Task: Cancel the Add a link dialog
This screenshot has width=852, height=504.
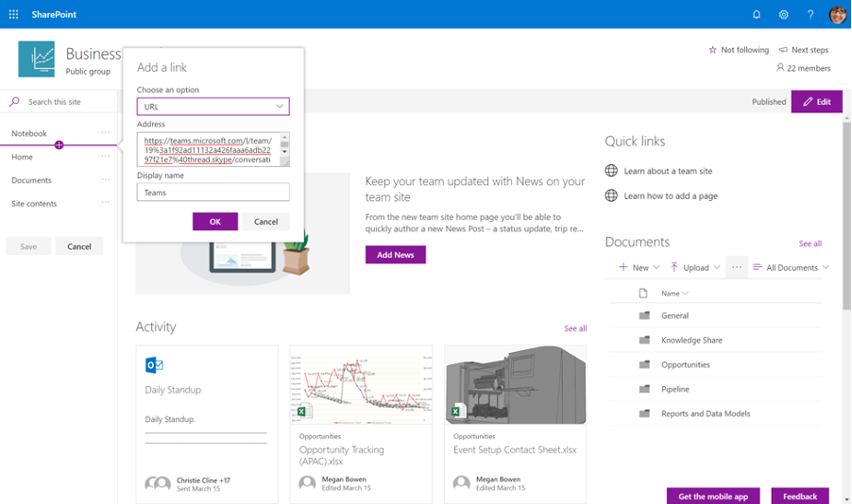Action: 265,222
